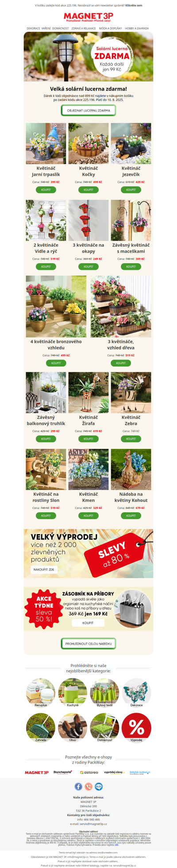This screenshot has width=177, height=868.
Task: Click KOUPIT under Květináč Jarní trpaslík
Action: pos(46,190)
